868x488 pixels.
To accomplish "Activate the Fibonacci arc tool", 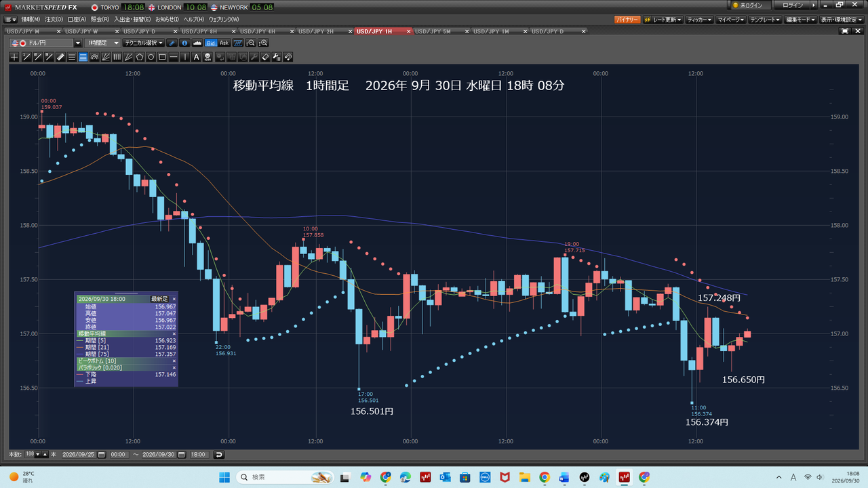I will [x=94, y=57].
